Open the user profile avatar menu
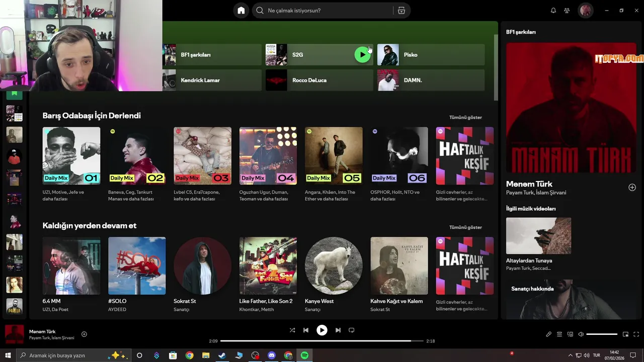Screen dimensions: 644x362 tap(586, 11)
